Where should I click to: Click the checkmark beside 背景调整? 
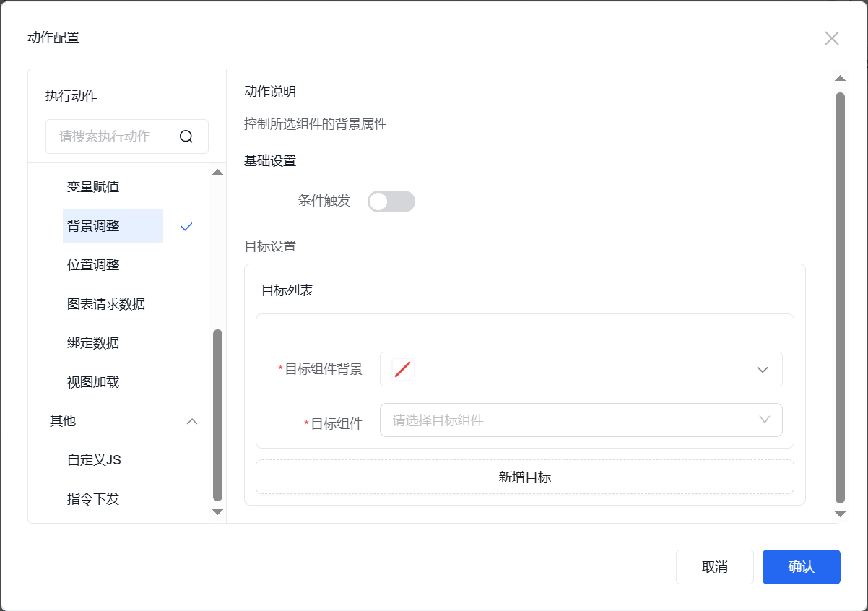[x=187, y=226]
